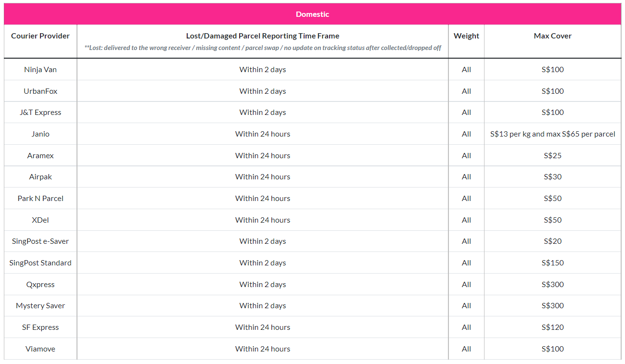
Task: Select the Mystery Saver provider cell
Action: pyautogui.click(x=40, y=306)
